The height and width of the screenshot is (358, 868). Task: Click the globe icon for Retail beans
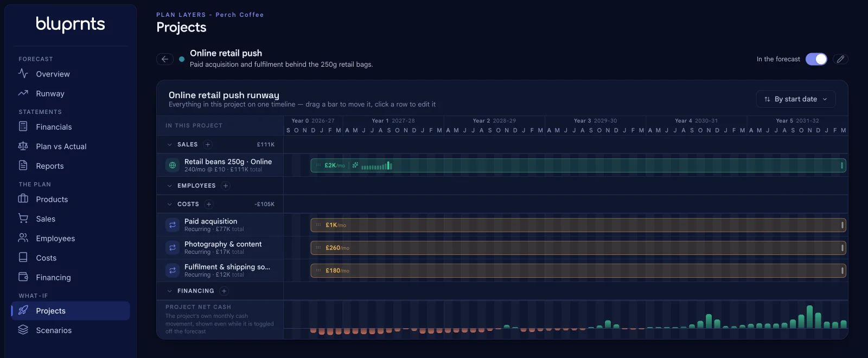[x=173, y=165]
